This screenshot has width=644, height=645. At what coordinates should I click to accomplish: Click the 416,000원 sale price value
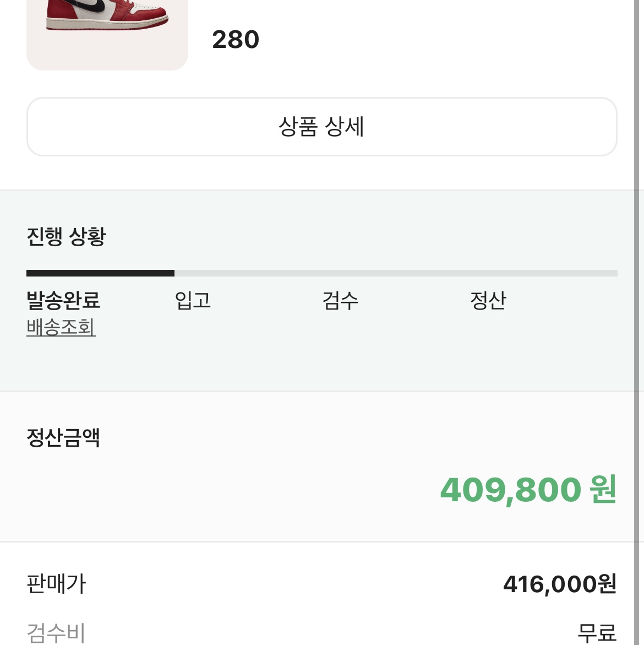tap(560, 584)
